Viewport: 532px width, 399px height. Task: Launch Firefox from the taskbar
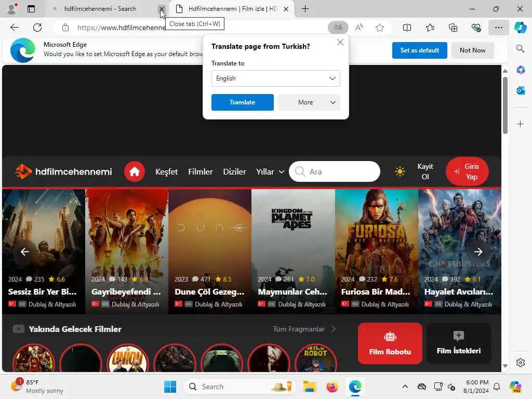tap(332, 387)
